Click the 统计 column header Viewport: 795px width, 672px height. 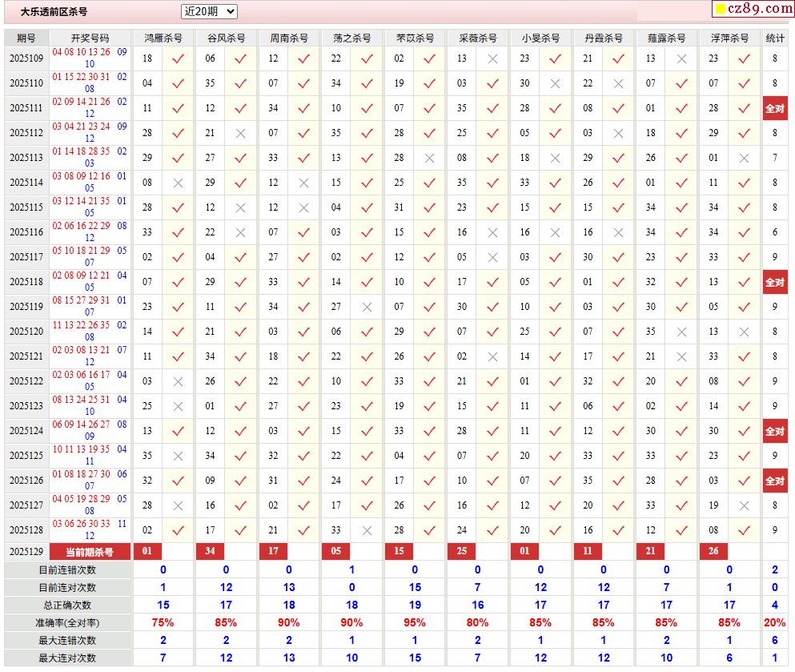point(775,38)
